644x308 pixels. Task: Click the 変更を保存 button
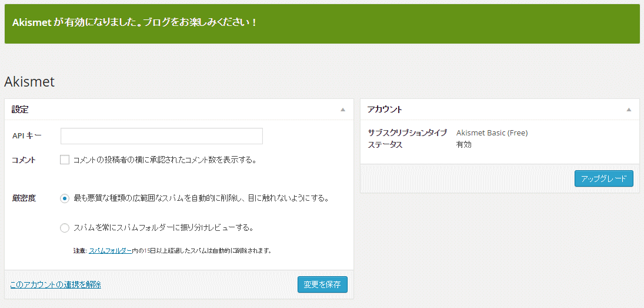coord(322,284)
